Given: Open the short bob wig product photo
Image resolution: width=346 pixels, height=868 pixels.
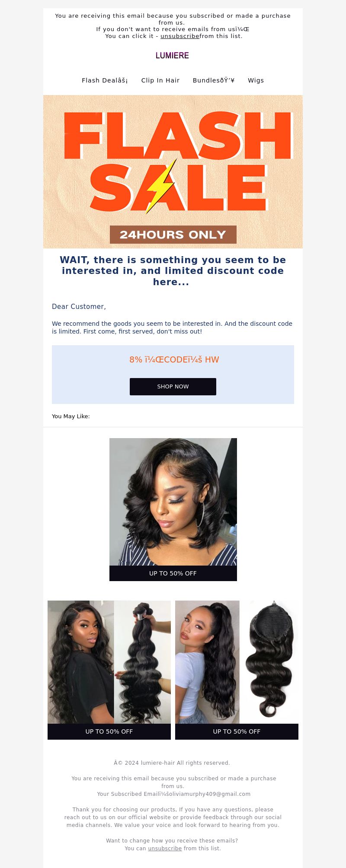Looking at the screenshot, I should tap(173, 502).
